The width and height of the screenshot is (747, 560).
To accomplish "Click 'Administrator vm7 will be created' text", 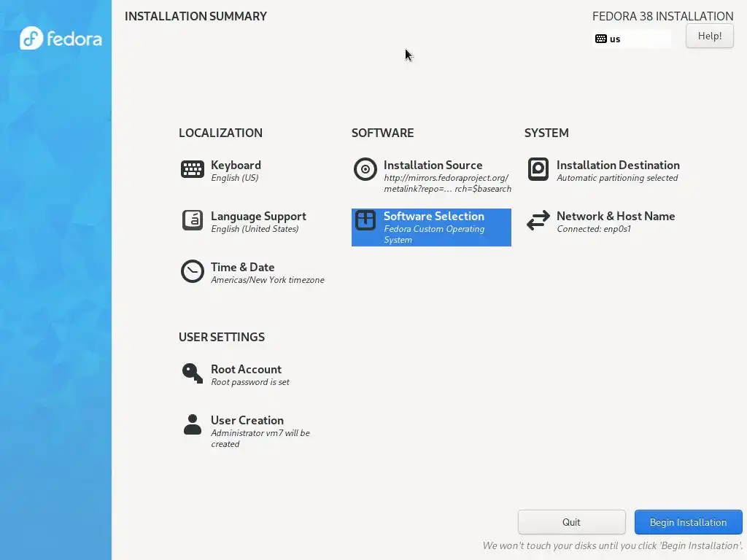I will 260,438.
